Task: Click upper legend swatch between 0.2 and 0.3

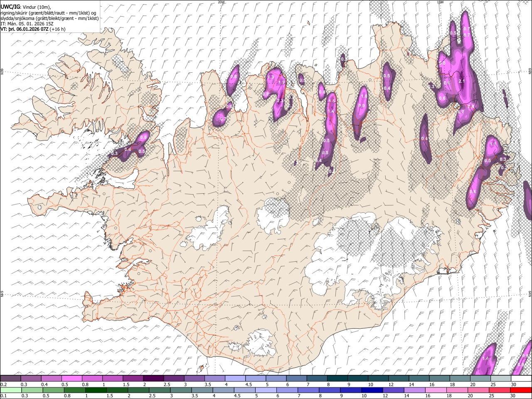Action: 11,378
